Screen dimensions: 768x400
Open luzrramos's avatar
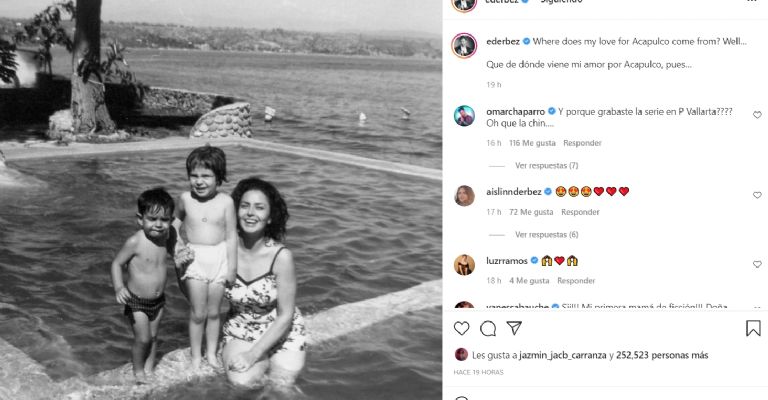(x=464, y=265)
